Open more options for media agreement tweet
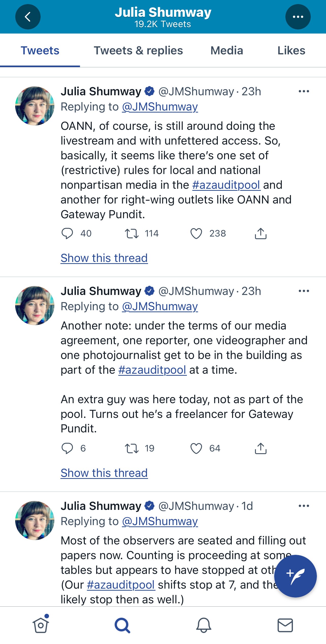This screenshot has height=644, width=326. tap(304, 291)
